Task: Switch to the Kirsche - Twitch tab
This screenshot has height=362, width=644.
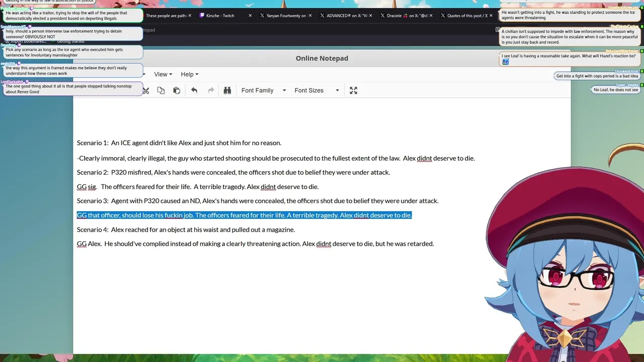Action: point(225,16)
